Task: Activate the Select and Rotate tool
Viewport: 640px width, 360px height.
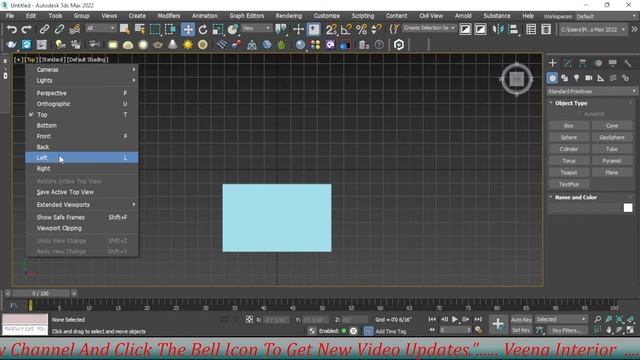Action: (203, 29)
